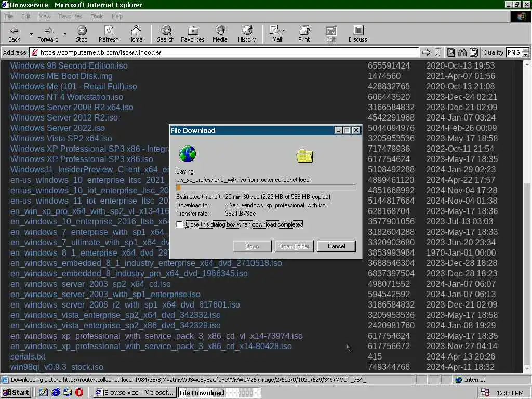The width and height of the screenshot is (532, 399).
Task: Open the Start menu
Action: click(x=16, y=393)
